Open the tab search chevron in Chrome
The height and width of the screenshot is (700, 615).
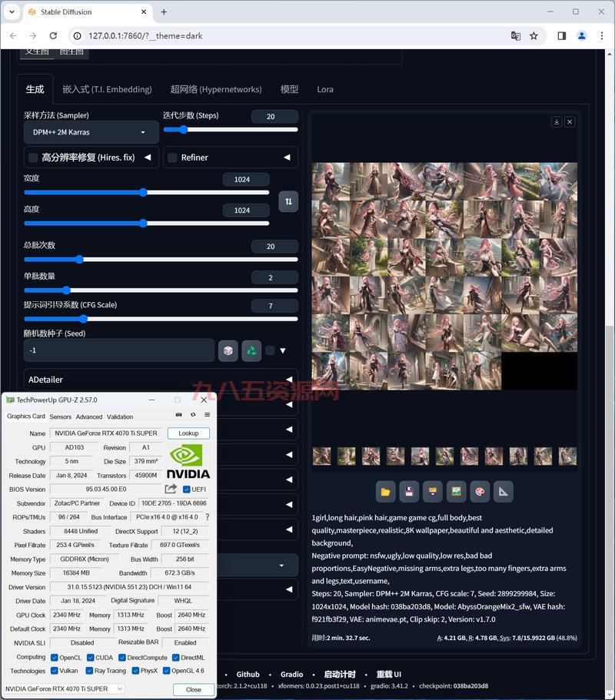pyautogui.click(x=12, y=12)
